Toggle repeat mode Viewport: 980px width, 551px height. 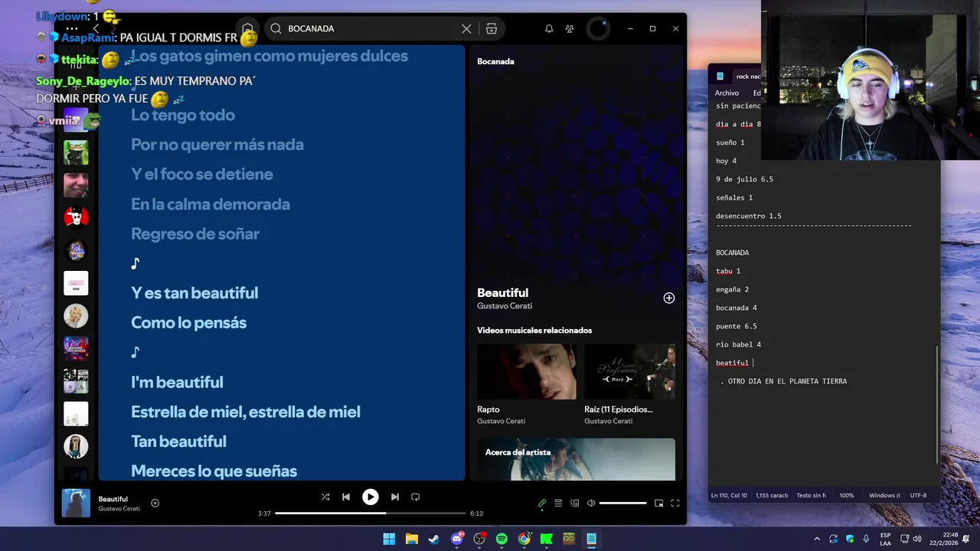pos(415,497)
